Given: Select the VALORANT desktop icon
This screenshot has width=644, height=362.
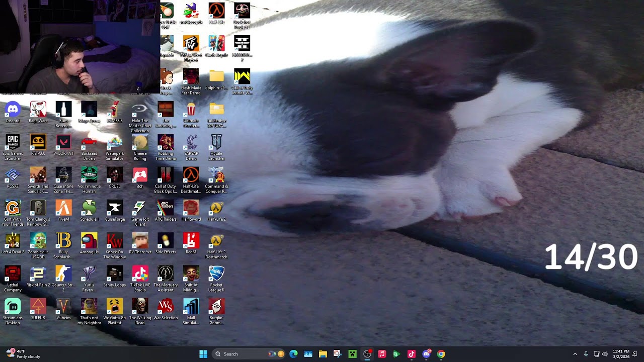Looking at the screenshot, I should 63,145.
